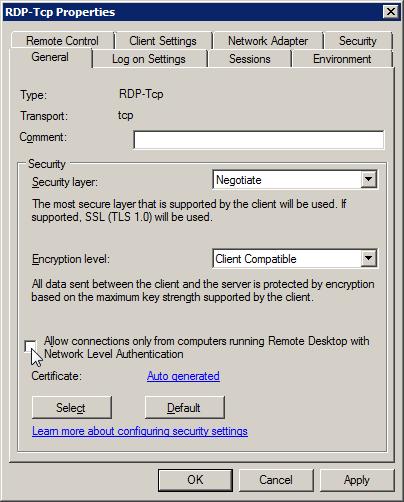
Task: Select the General tab
Action: (50, 57)
